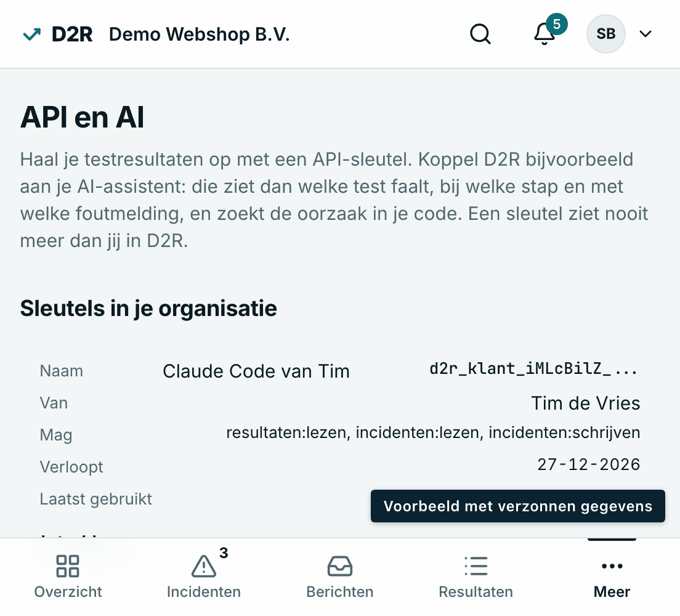
Task: Click the Demo Webshop B.V. organisation name
Action: [x=199, y=34]
